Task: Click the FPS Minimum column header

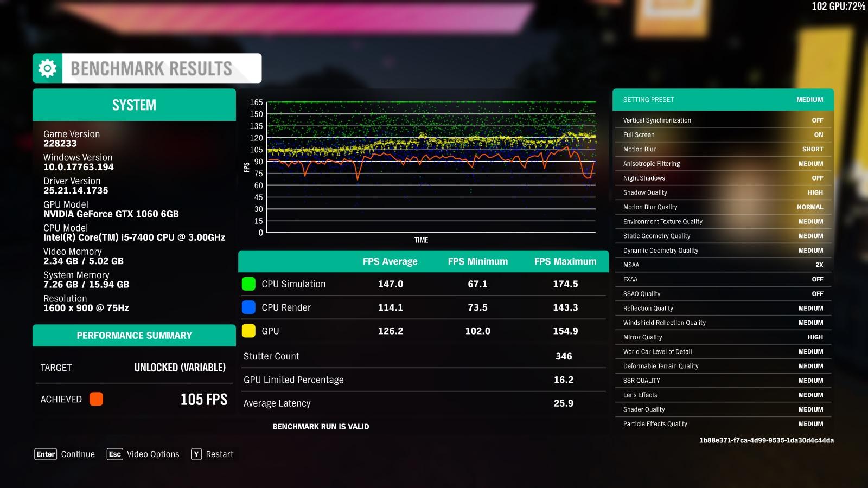Action: click(478, 261)
